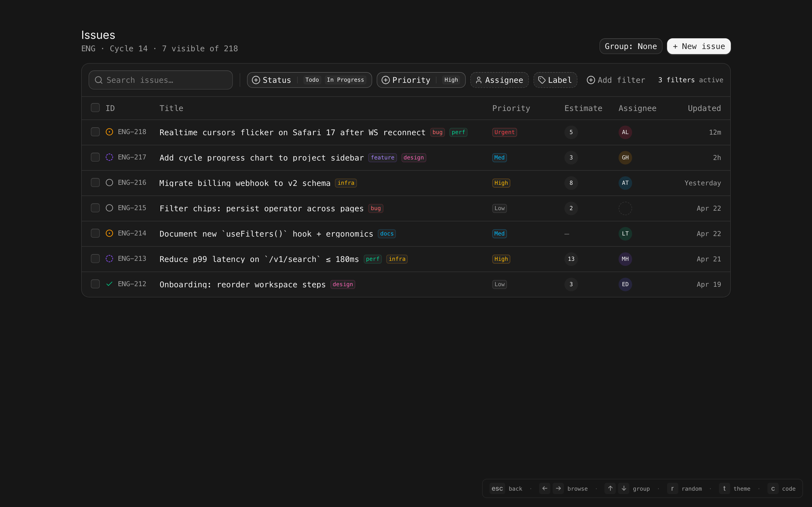Click the plus icon in Status filter
The height and width of the screenshot is (507, 812).
point(256,80)
